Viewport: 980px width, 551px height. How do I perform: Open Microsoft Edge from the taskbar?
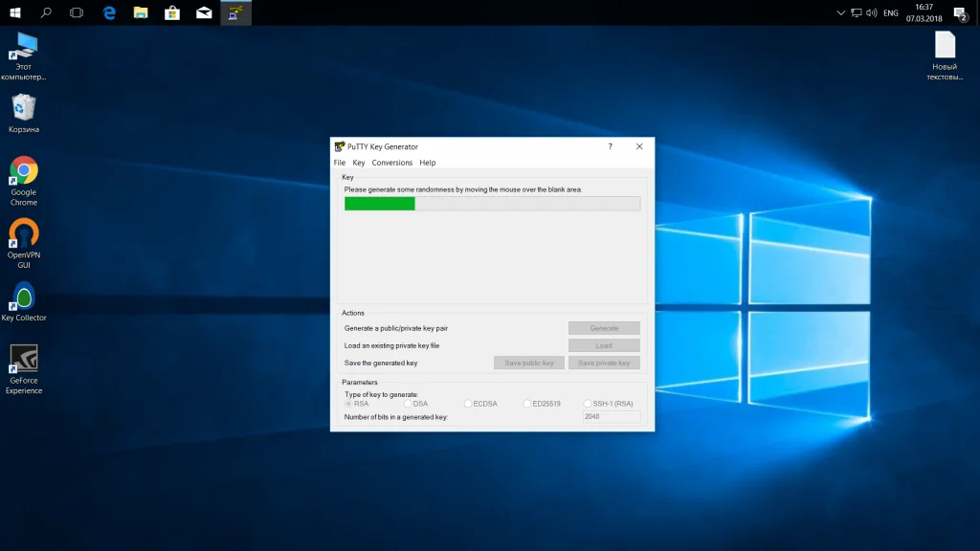coord(110,12)
